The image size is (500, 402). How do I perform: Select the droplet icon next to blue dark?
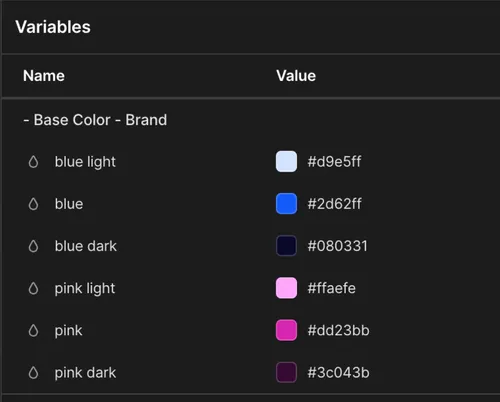pos(33,246)
